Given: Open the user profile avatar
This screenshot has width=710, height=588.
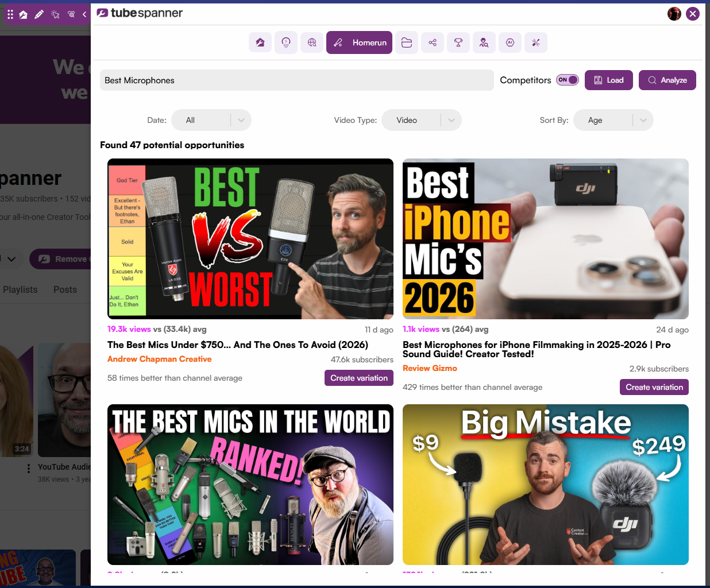Looking at the screenshot, I should (x=674, y=14).
